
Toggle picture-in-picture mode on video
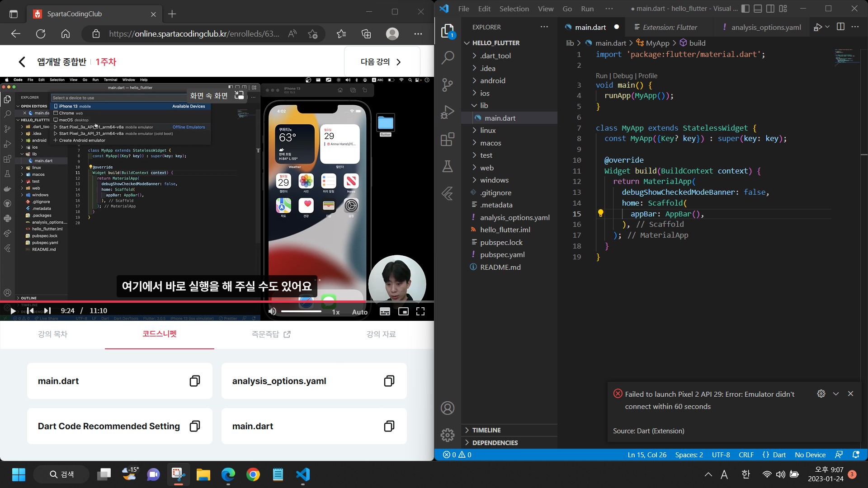coord(403,311)
